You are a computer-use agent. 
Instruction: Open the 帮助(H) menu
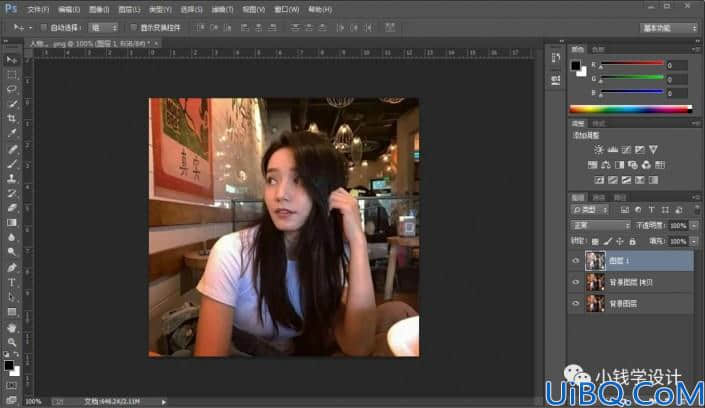coord(320,9)
